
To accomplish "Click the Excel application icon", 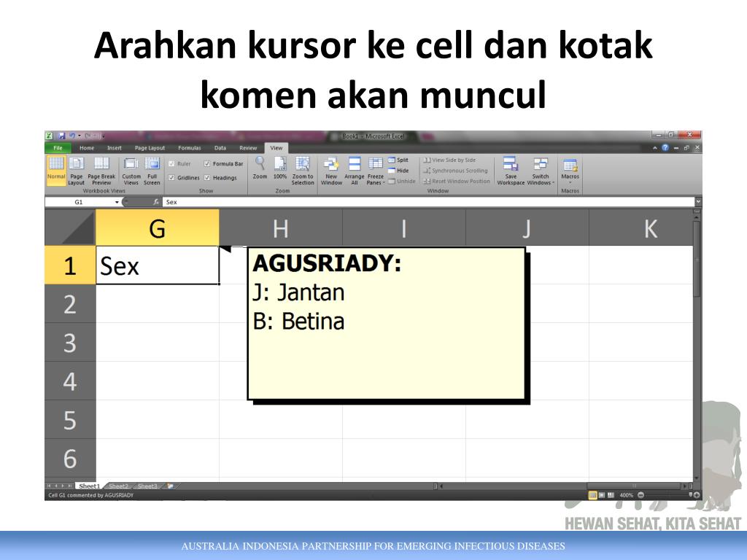I will tap(49, 136).
